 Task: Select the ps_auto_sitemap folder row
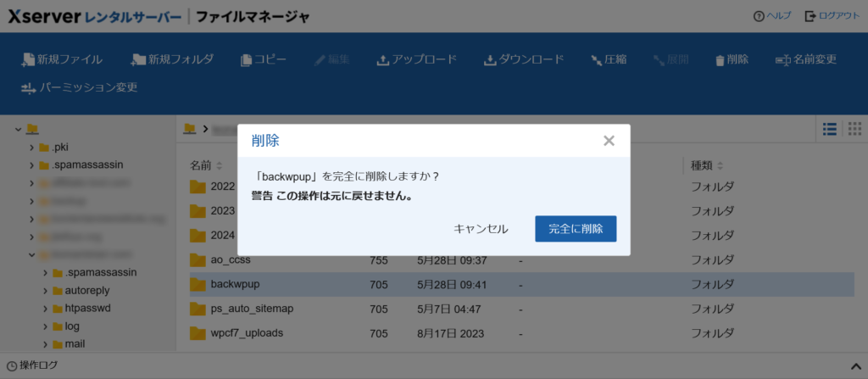[522, 309]
